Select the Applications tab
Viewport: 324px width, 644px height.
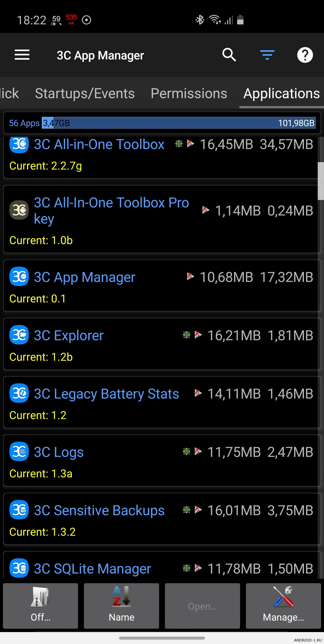coord(281,93)
